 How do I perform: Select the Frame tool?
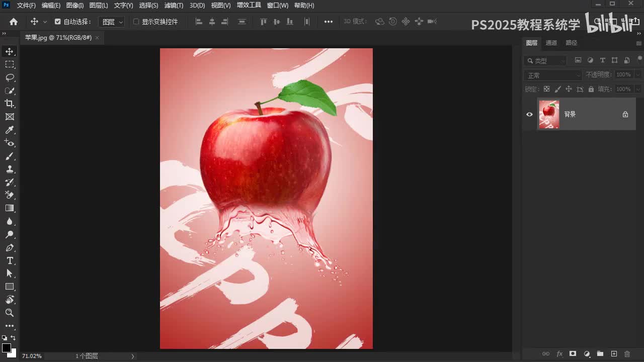(10, 117)
